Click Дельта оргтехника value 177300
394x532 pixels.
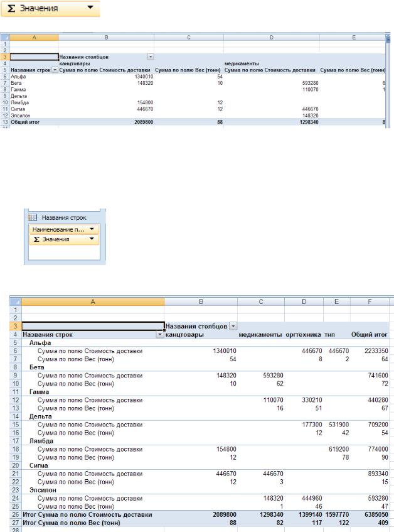click(312, 425)
